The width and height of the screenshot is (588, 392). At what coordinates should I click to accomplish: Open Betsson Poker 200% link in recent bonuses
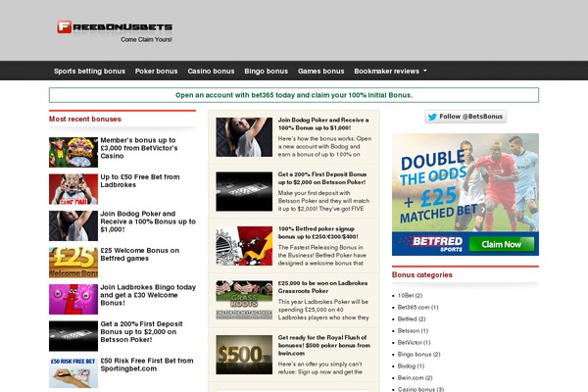click(x=141, y=331)
